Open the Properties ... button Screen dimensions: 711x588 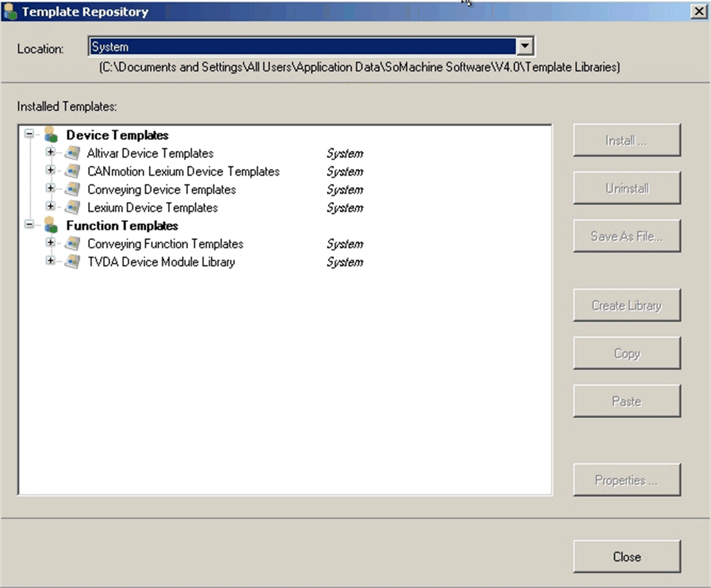click(627, 480)
